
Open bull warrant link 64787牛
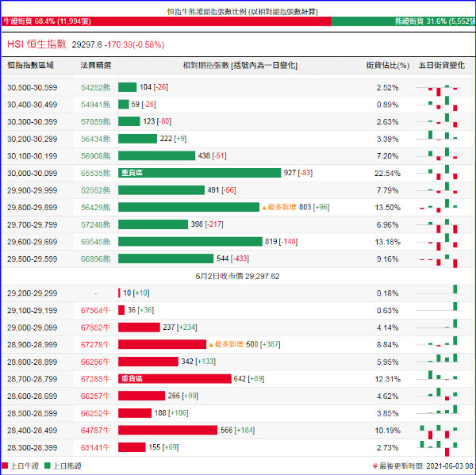[x=95, y=431]
